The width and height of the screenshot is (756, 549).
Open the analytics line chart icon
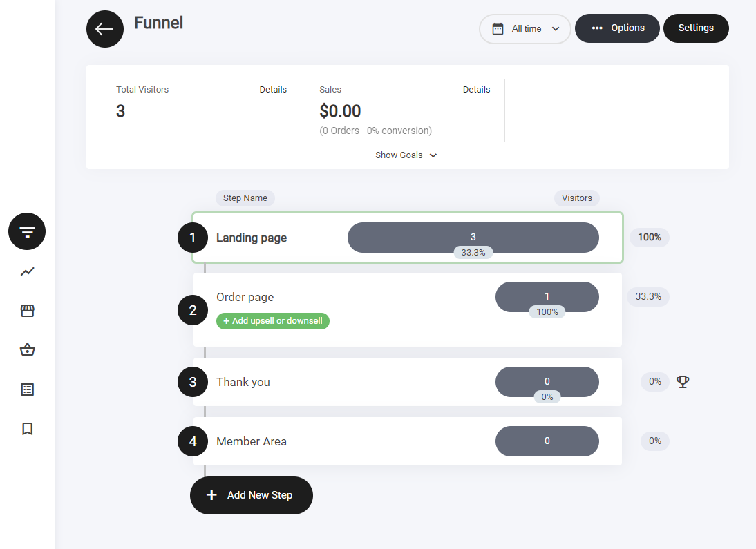click(27, 271)
